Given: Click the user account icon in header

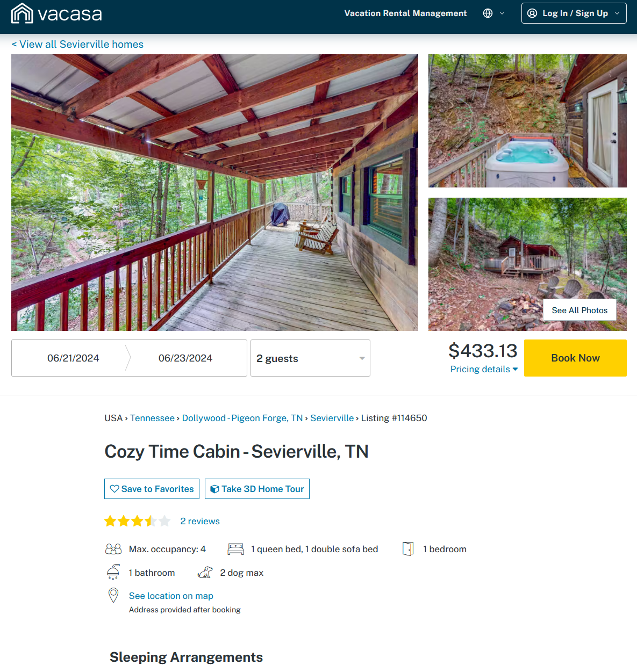Looking at the screenshot, I should [x=532, y=13].
